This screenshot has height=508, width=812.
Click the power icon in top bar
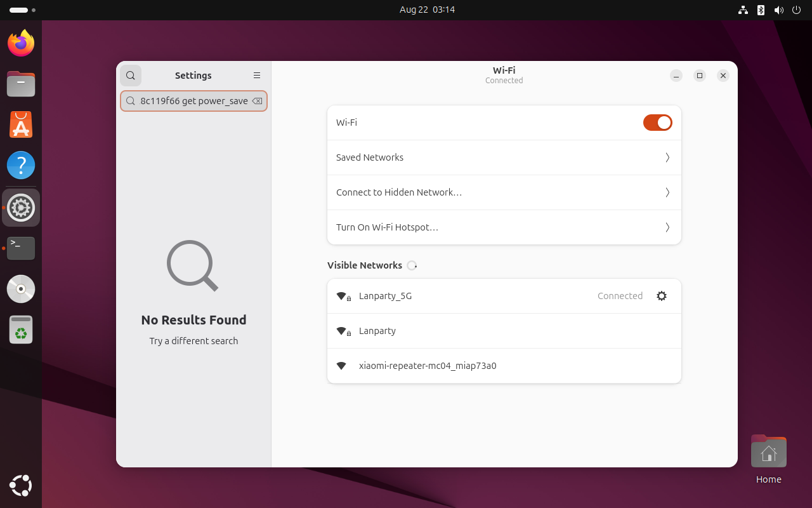pos(797,10)
